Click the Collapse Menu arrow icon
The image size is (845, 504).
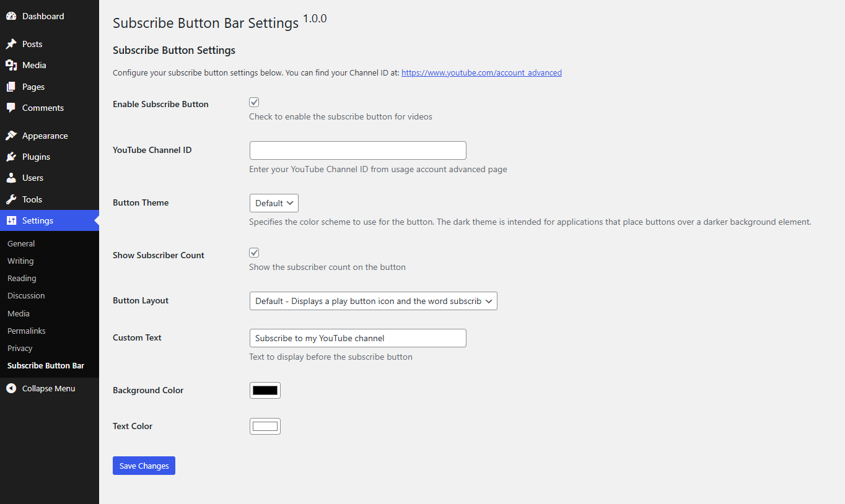click(11, 388)
